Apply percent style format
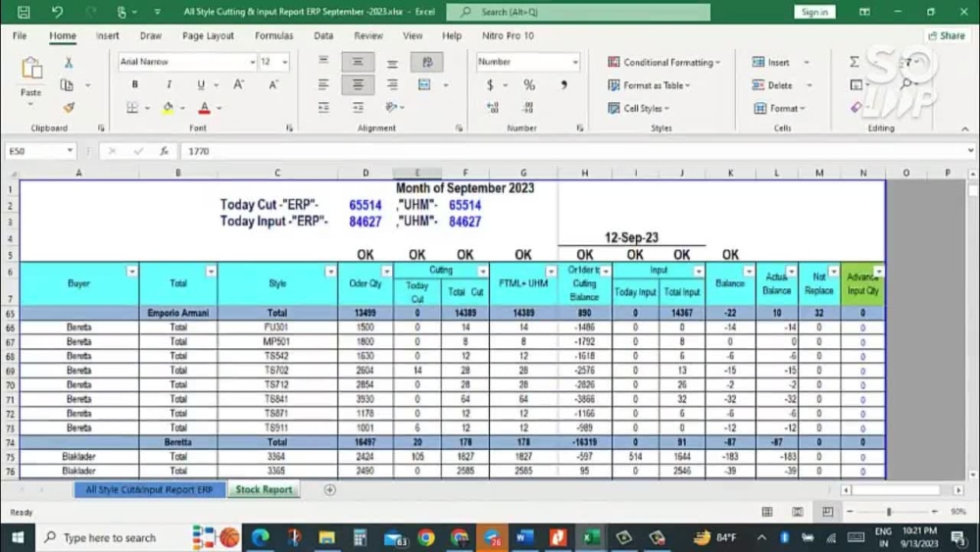The height and width of the screenshot is (552, 980). click(529, 84)
